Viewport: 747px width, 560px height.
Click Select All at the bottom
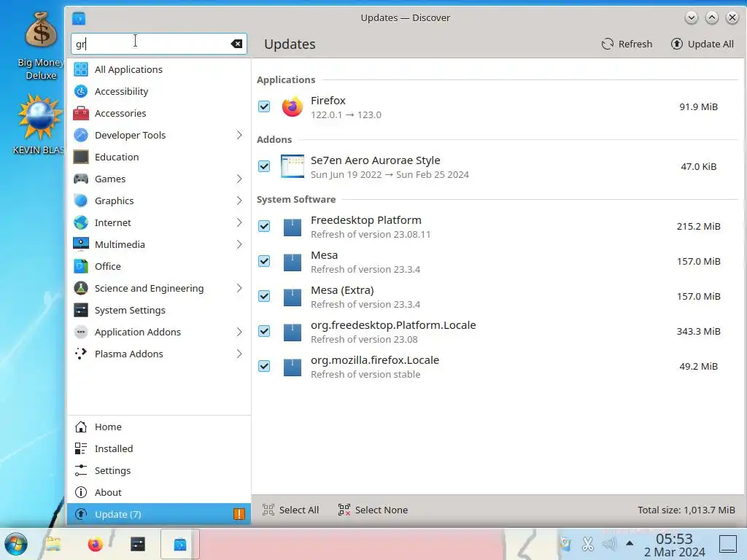click(290, 510)
